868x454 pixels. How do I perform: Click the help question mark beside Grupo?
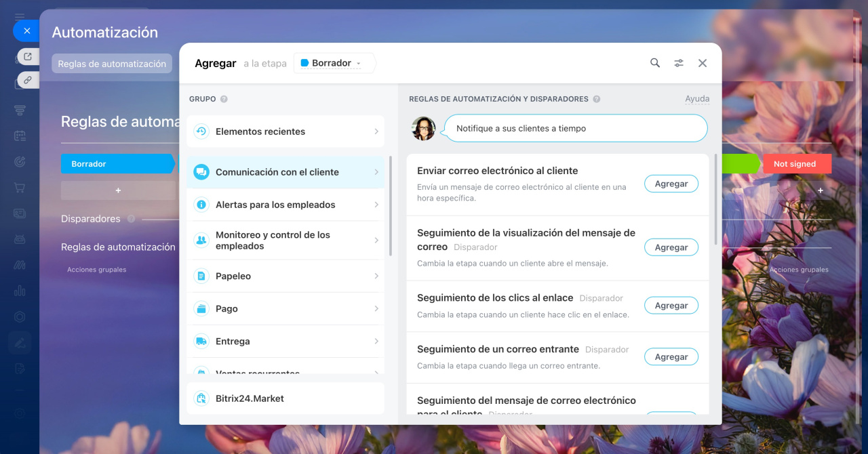224,99
